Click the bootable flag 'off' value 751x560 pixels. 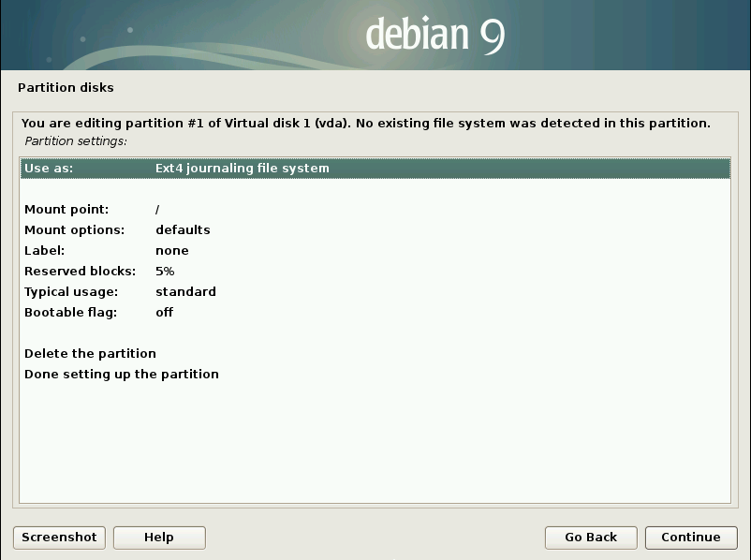pos(165,313)
